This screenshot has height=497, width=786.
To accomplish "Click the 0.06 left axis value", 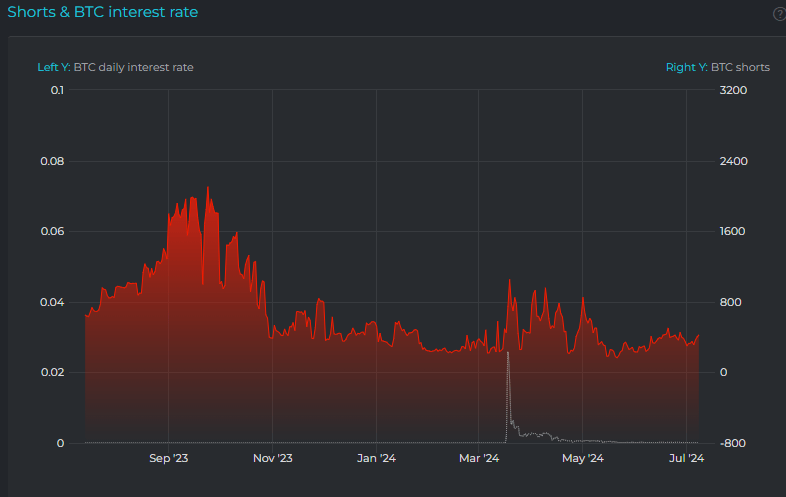I will tap(54, 231).
